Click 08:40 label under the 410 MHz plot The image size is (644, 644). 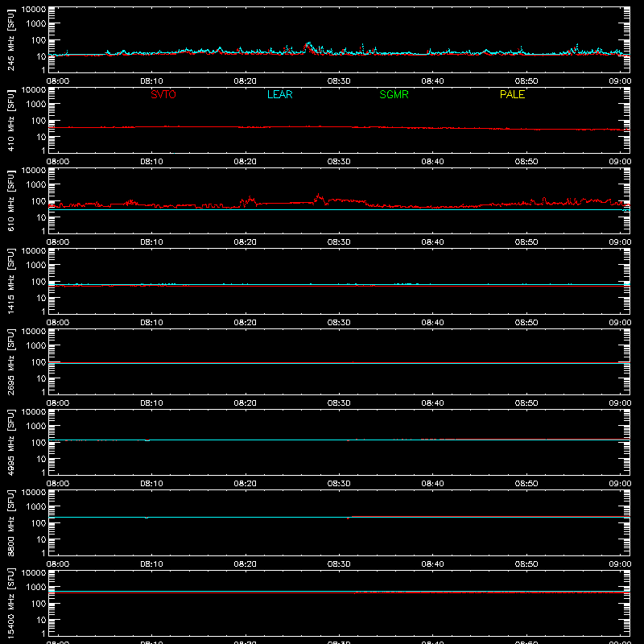pos(432,162)
